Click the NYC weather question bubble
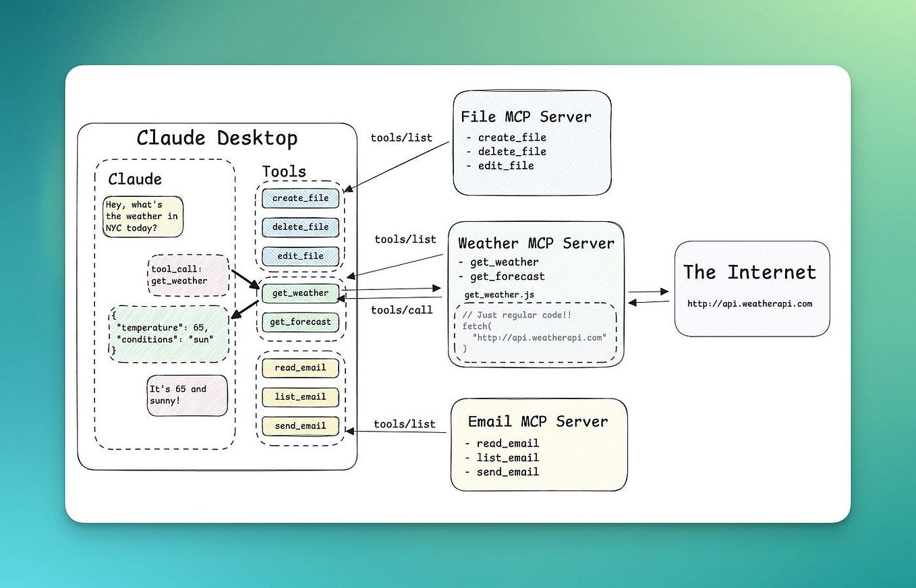Screen dimensions: 916x588 (x=142, y=216)
